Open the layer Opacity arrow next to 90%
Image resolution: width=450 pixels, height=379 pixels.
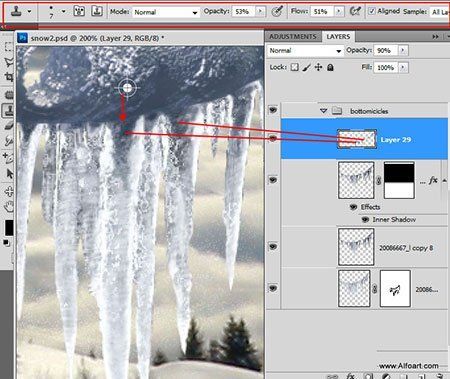[x=403, y=51]
